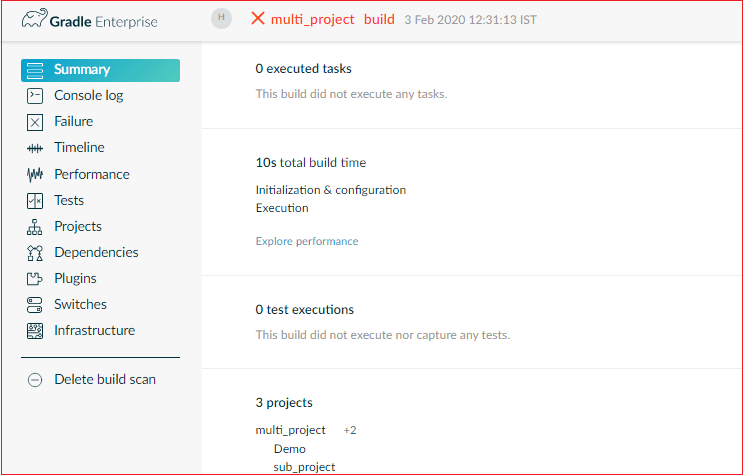Open the Summary section

[100, 70]
